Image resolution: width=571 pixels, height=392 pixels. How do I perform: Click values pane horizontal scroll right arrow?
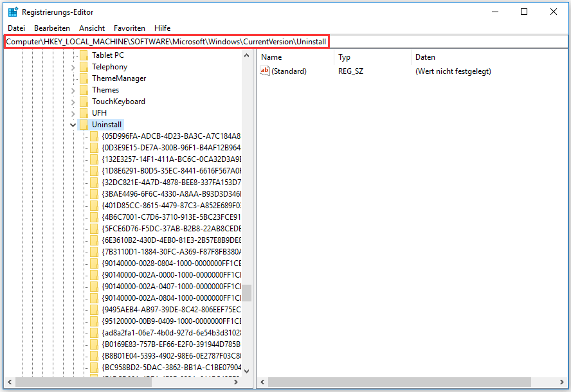click(x=562, y=382)
